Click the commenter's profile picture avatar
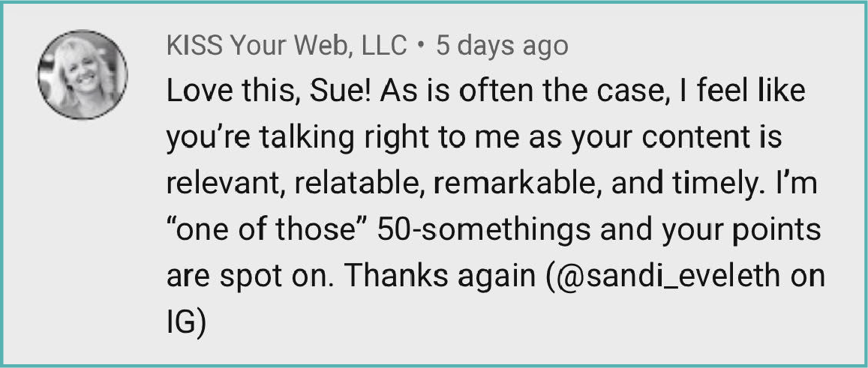Viewport: 868px width, 368px height. click(83, 76)
